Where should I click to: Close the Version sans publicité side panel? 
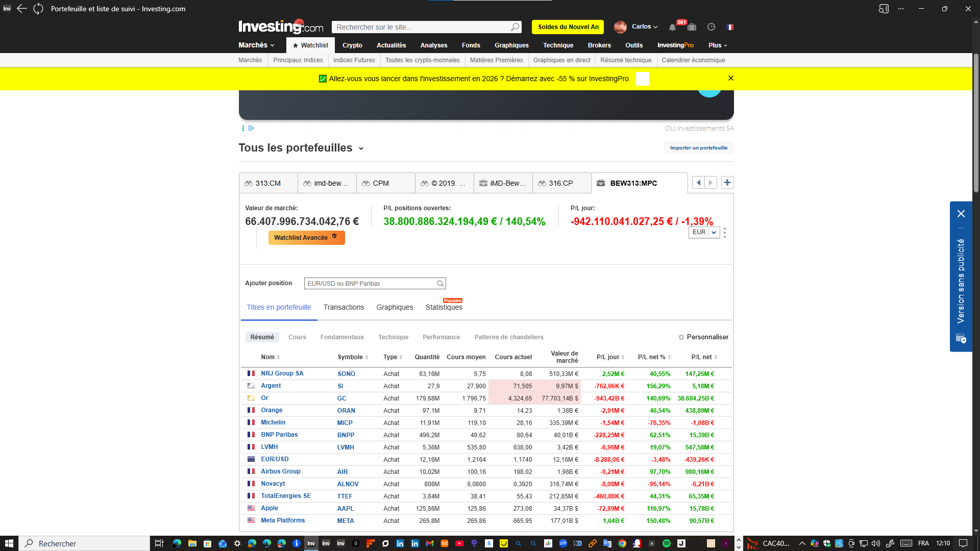(961, 214)
